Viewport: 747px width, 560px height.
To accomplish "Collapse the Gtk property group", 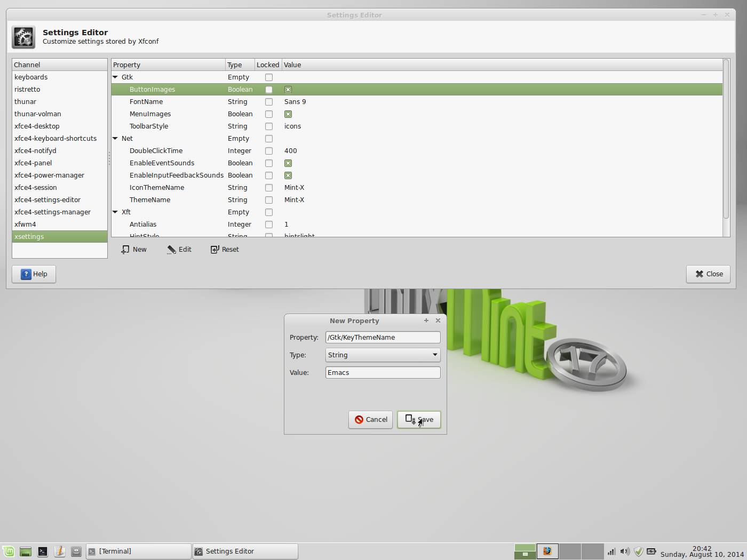I will click(115, 77).
